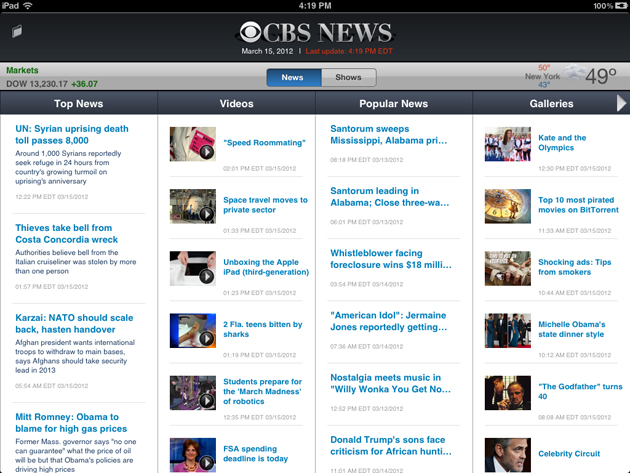630x473 pixels.
Task: Read Whistleblower facing foreclosure wins $18 million
Action: pyautogui.click(x=391, y=259)
